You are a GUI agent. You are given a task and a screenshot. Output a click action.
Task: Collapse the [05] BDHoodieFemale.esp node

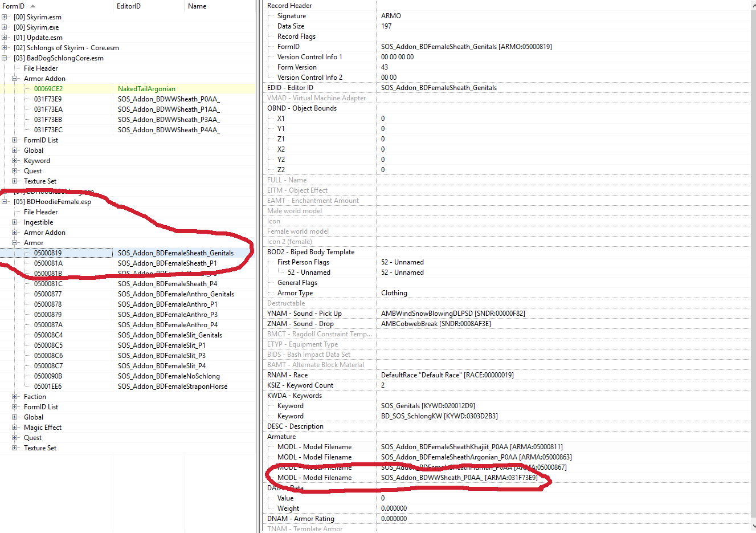pos(5,202)
